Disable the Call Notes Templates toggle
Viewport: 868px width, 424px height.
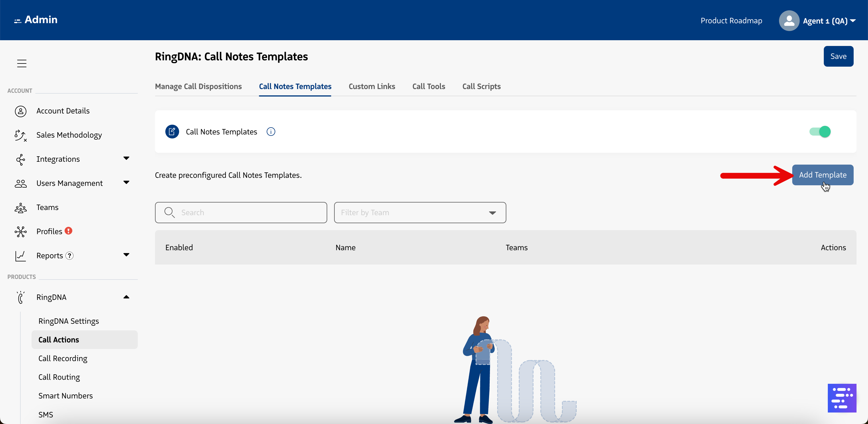tap(820, 132)
